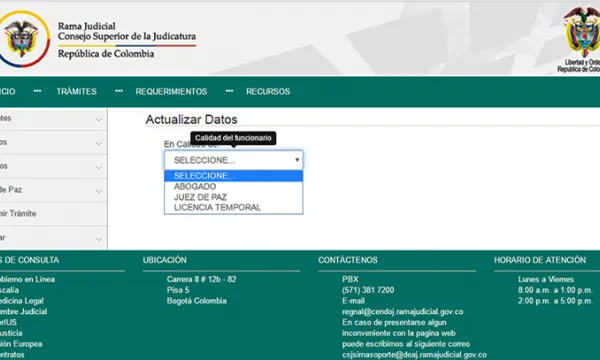Open the 'Nombre Judicial' footer link
The width and height of the screenshot is (600, 360).
tap(23, 311)
